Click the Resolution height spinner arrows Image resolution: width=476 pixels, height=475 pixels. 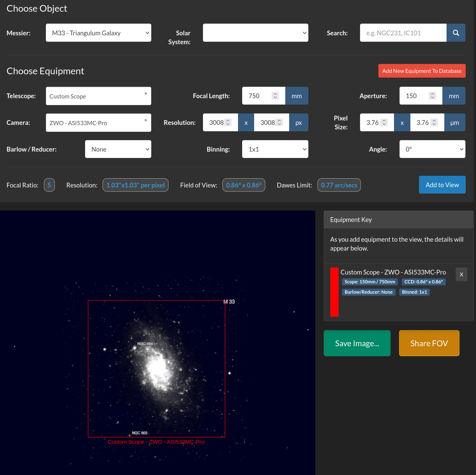click(279, 122)
